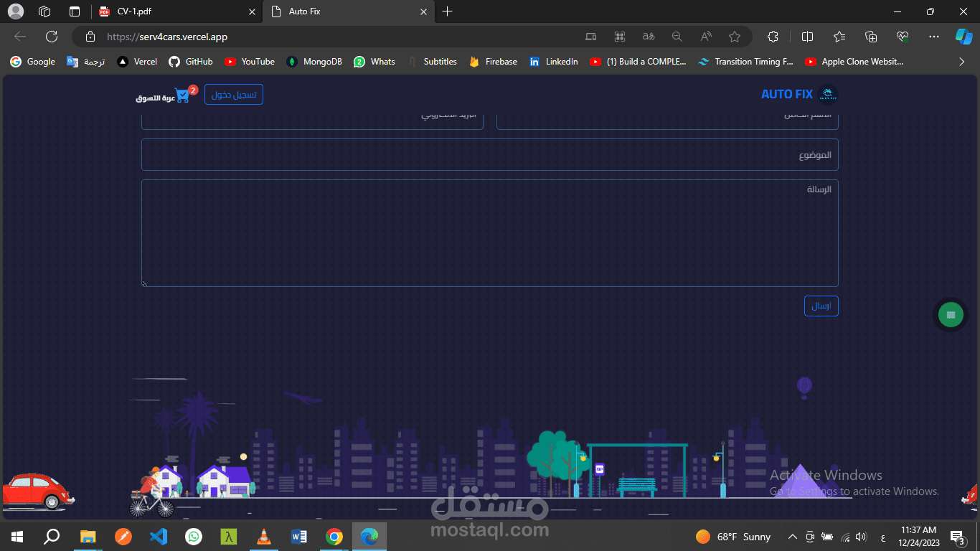The width and height of the screenshot is (980, 551).
Task: Click the green floating chat button
Action: pos(951,314)
